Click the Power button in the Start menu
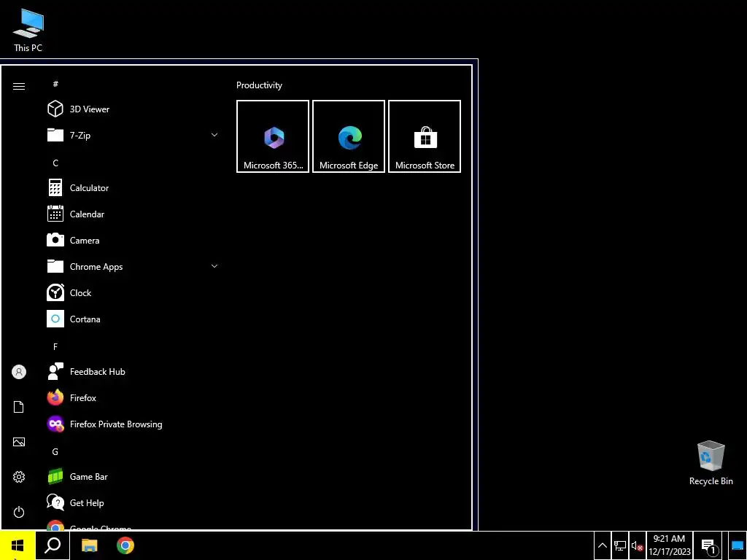Image resolution: width=747 pixels, height=560 pixels. (x=19, y=512)
